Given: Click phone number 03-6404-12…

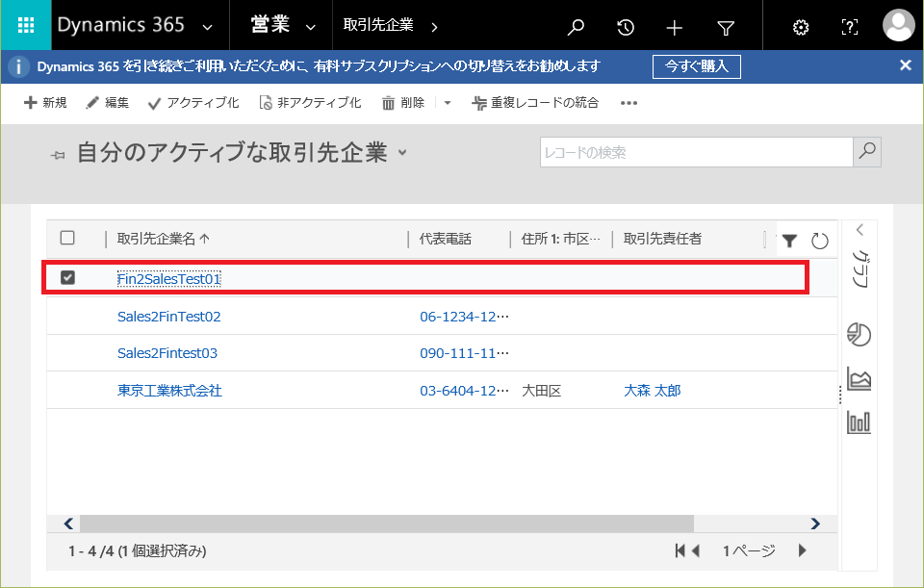Looking at the screenshot, I should pos(464,391).
